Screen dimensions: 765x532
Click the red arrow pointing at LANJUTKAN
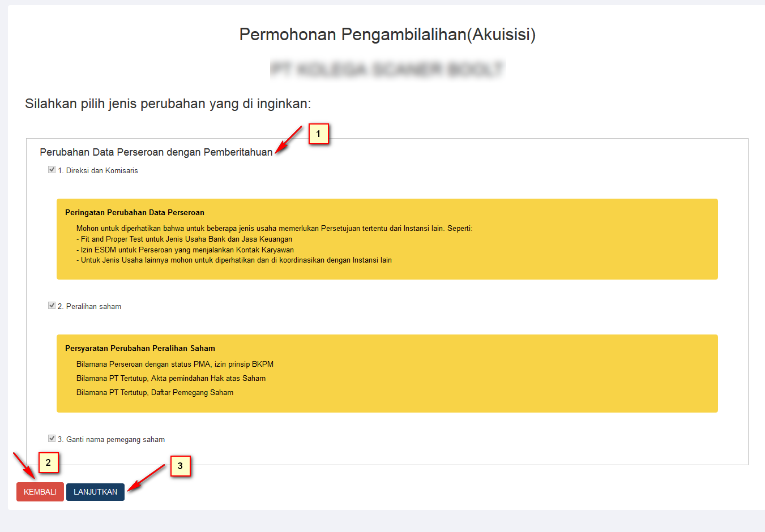coord(146,478)
